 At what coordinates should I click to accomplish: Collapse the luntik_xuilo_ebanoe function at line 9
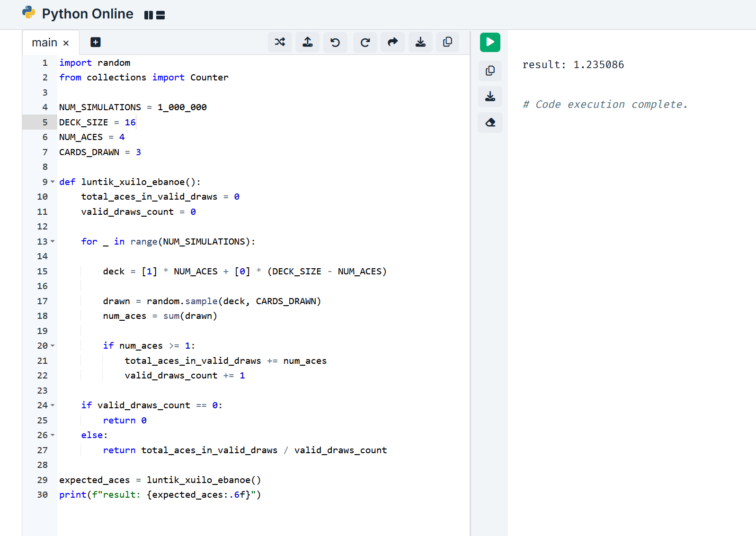53,182
